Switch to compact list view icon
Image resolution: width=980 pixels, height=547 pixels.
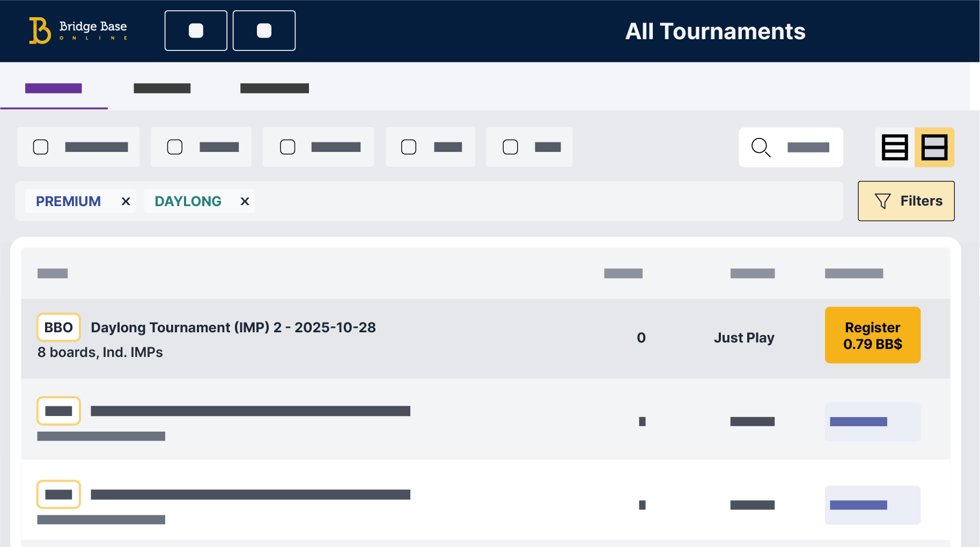coord(895,147)
